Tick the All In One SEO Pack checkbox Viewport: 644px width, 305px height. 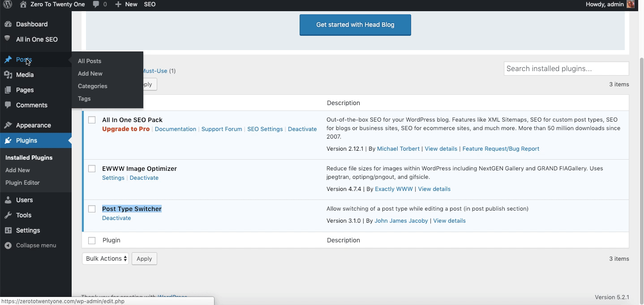point(92,120)
